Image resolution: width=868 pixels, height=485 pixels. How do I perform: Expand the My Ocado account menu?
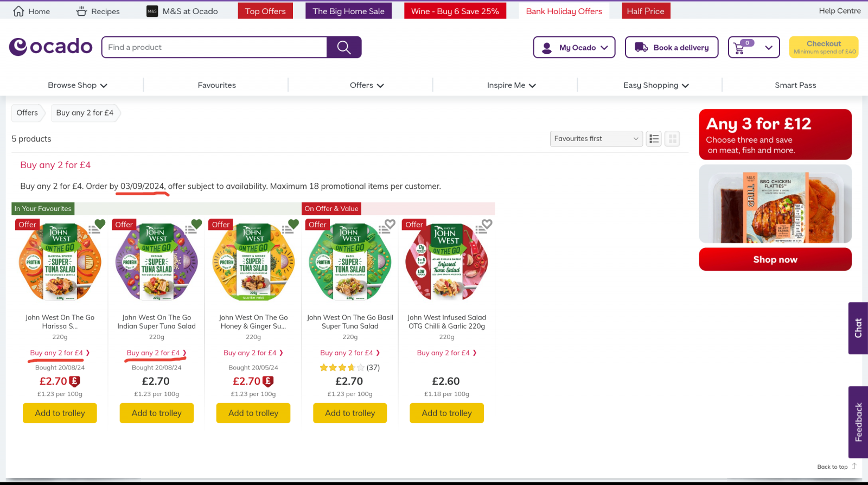coord(574,47)
